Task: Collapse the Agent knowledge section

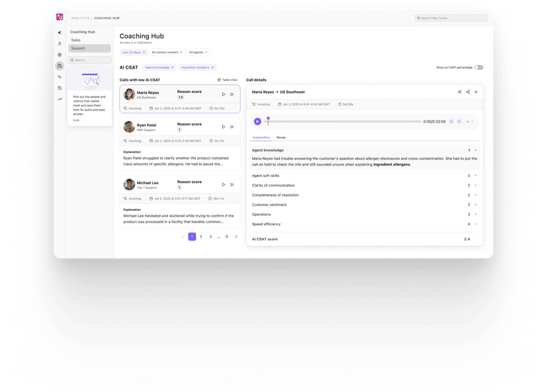Action: click(x=476, y=150)
